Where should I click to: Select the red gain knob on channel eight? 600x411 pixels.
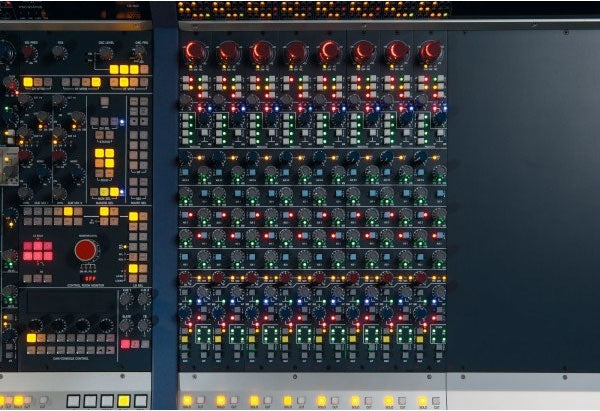pyautogui.click(x=431, y=51)
